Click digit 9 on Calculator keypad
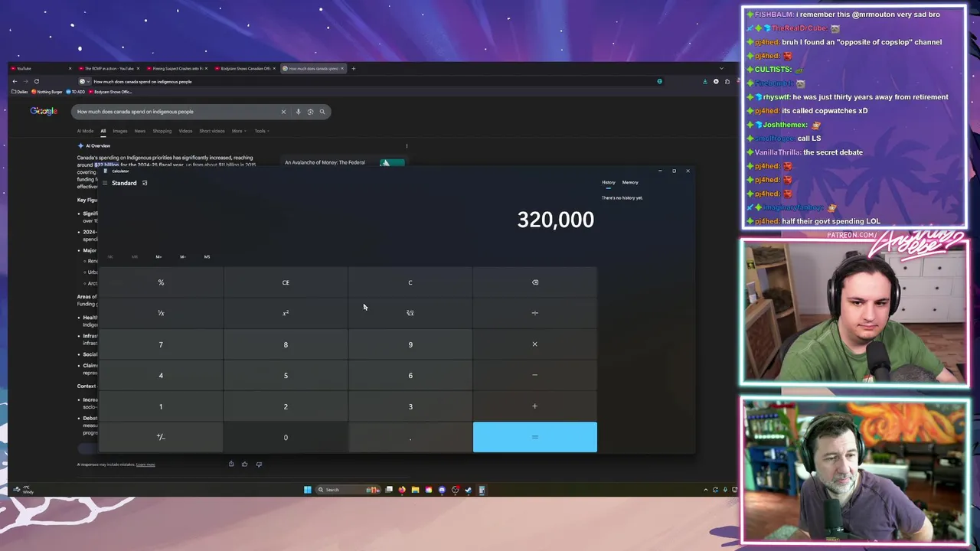Image resolution: width=980 pixels, height=551 pixels. pyautogui.click(x=410, y=344)
